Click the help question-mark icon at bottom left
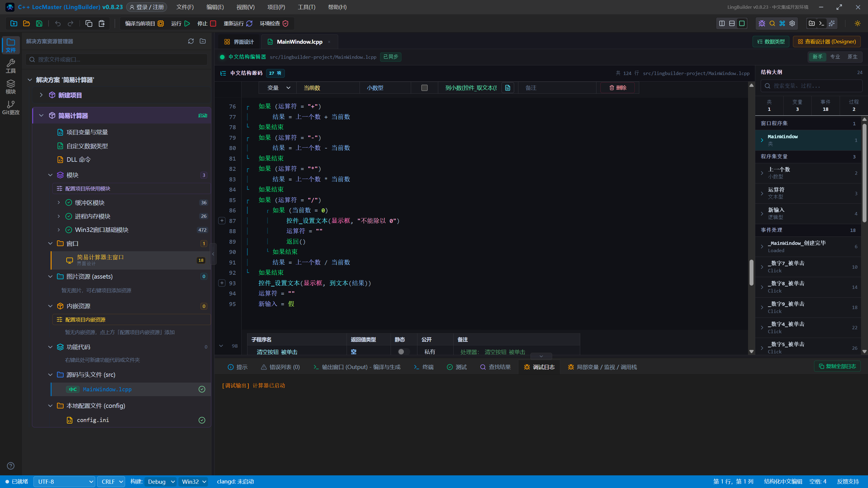The width and height of the screenshot is (868, 488). pyautogui.click(x=11, y=466)
